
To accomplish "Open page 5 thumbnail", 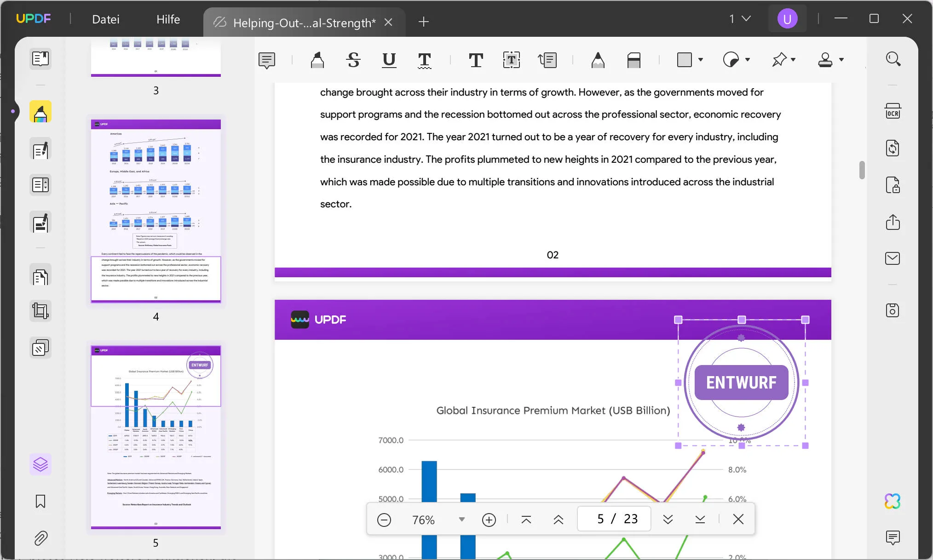I will coord(156,437).
